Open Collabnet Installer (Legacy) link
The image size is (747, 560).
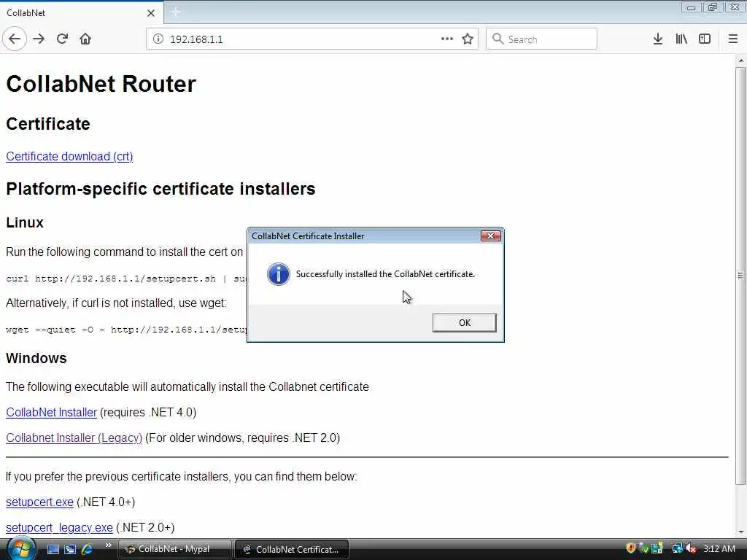[74, 438]
